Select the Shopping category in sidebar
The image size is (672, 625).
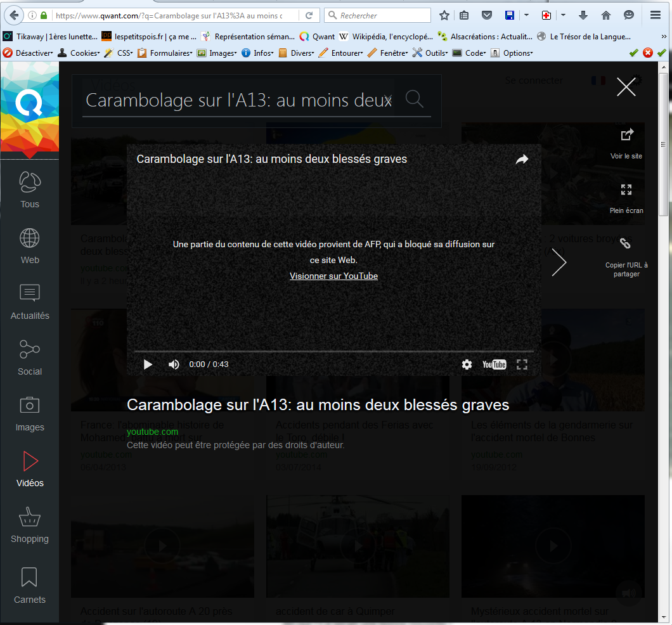click(x=30, y=525)
